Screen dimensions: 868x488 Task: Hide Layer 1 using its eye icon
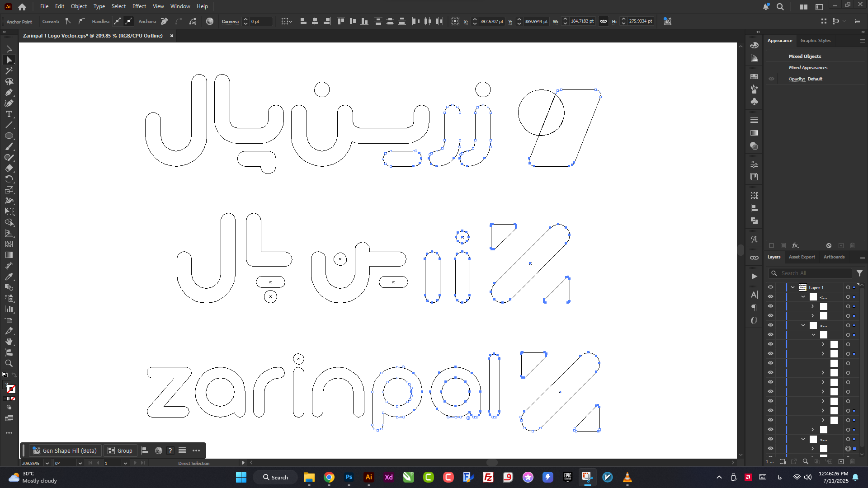click(x=771, y=287)
